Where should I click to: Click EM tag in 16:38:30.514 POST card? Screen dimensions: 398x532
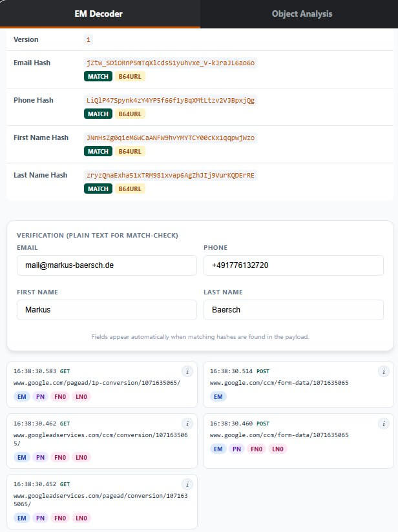click(x=218, y=397)
